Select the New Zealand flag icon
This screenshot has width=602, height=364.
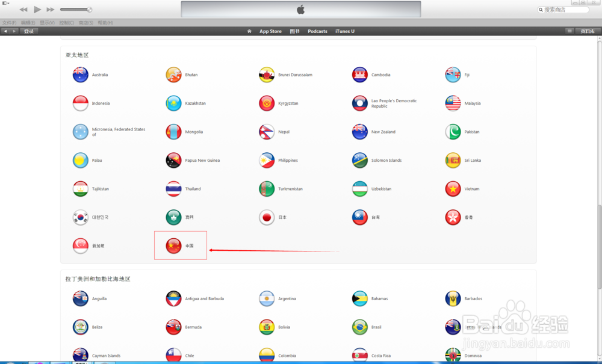pos(360,132)
